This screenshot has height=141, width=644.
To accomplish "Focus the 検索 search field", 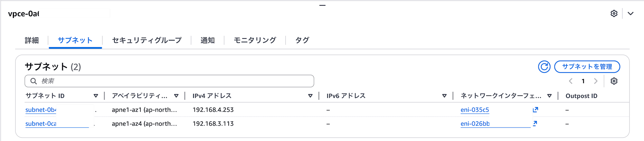I will (x=174, y=81).
